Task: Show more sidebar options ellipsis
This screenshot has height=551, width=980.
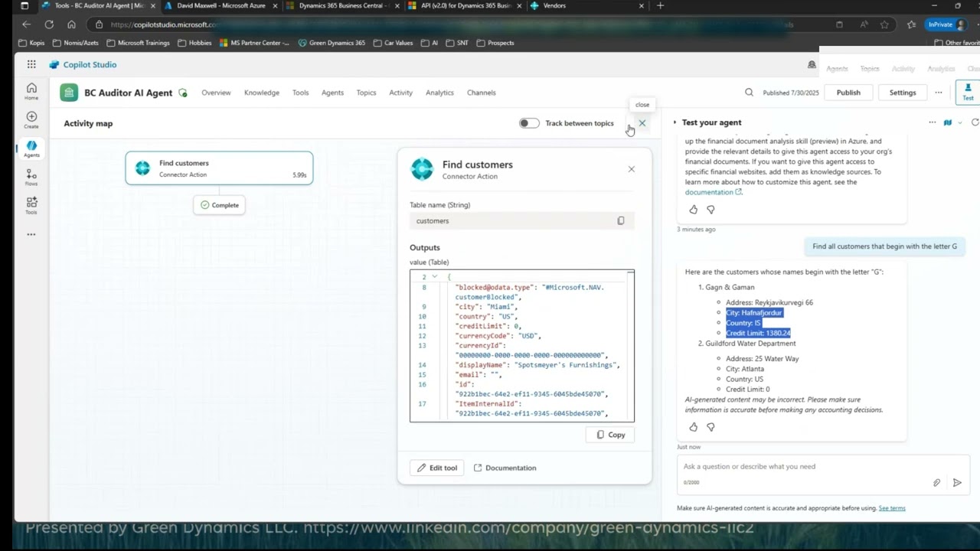Action: pyautogui.click(x=31, y=234)
